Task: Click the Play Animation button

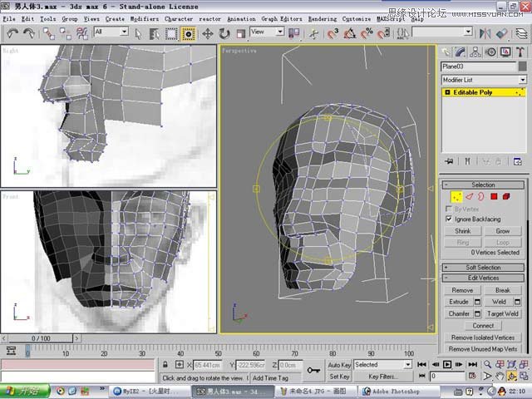Action: click(447, 364)
